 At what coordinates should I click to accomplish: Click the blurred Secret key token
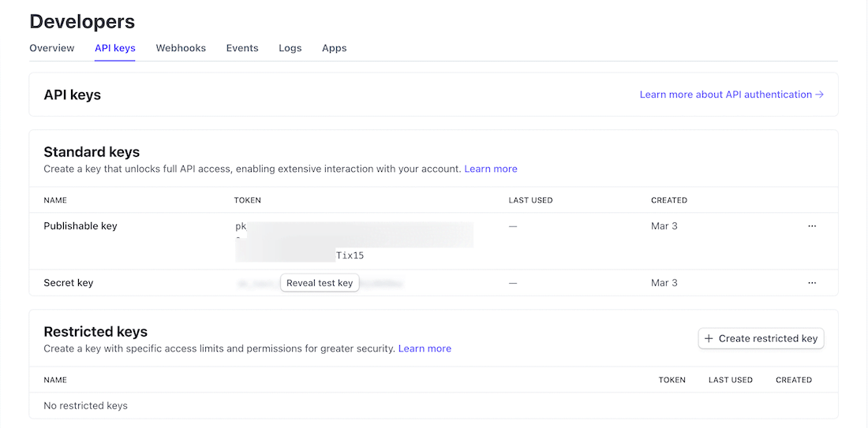click(x=380, y=283)
